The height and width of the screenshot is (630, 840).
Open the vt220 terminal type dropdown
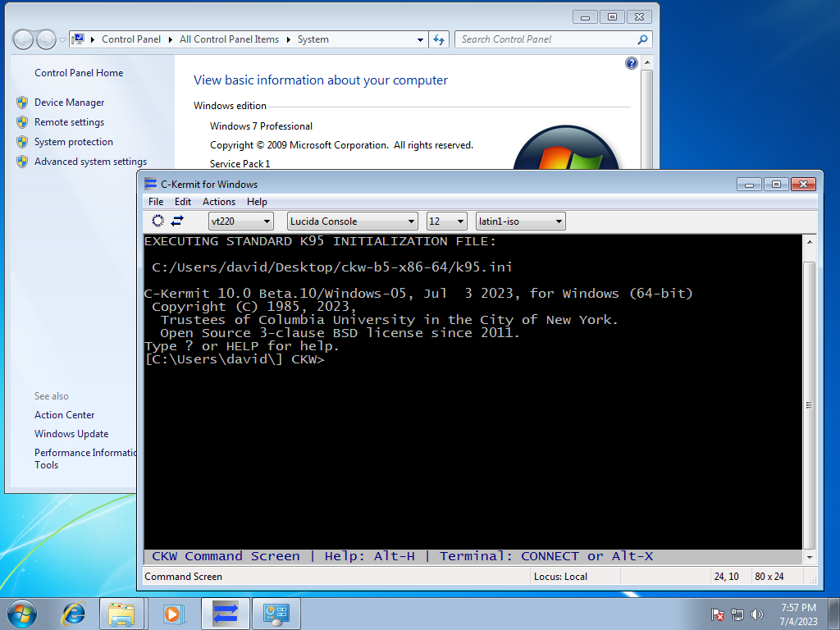(240, 221)
